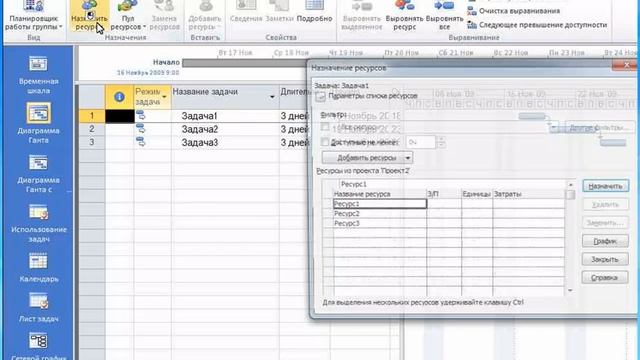The height and width of the screenshot is (360, 640).
Task: Click the Единицы column header in dialog
Action: [x=477, y=194]
